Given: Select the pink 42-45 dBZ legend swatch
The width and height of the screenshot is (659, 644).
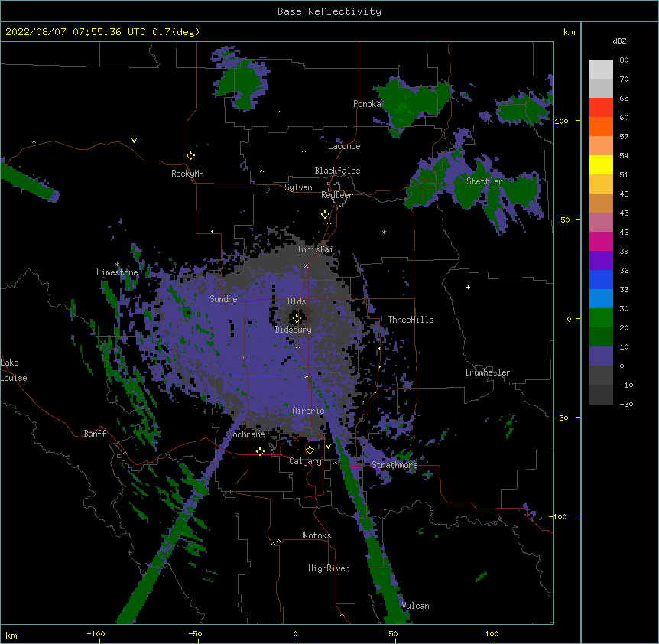Looking at the screenshot, I should click(x=601, y=223).
